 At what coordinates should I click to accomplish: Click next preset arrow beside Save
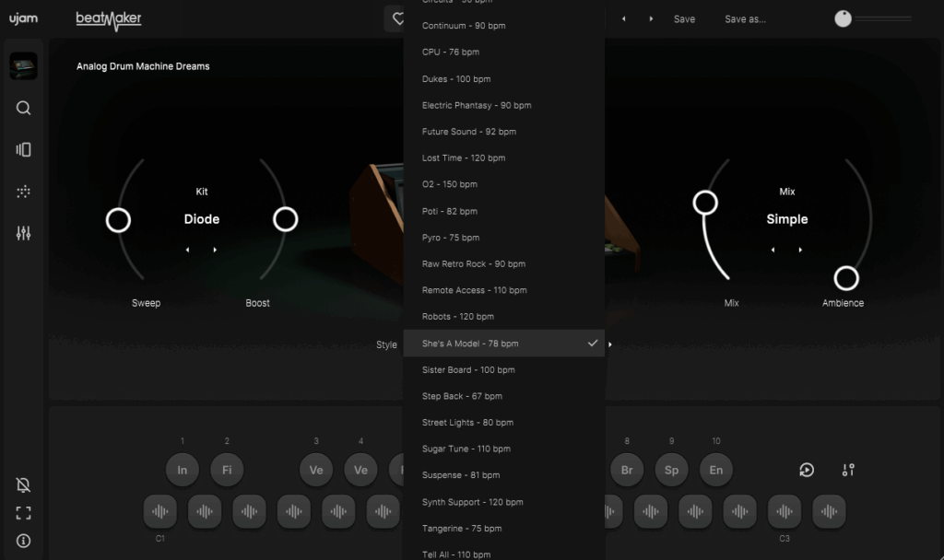coord(651,18)
